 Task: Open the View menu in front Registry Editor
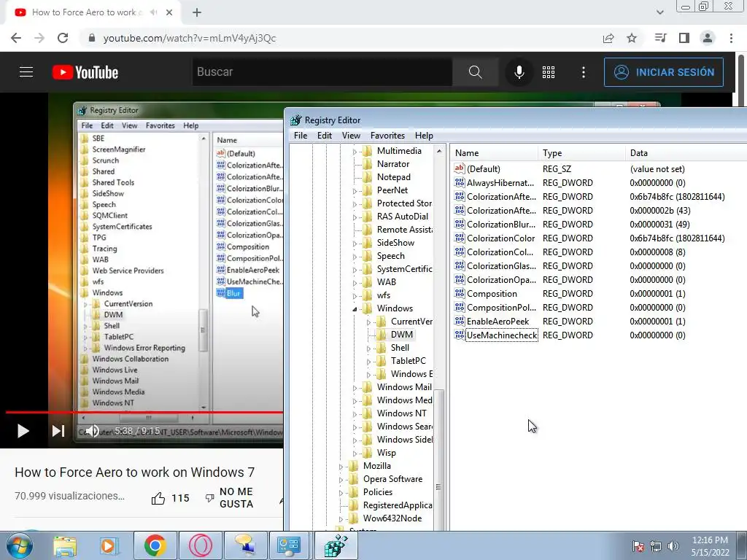pyautogui.click(x=351, y=136)
